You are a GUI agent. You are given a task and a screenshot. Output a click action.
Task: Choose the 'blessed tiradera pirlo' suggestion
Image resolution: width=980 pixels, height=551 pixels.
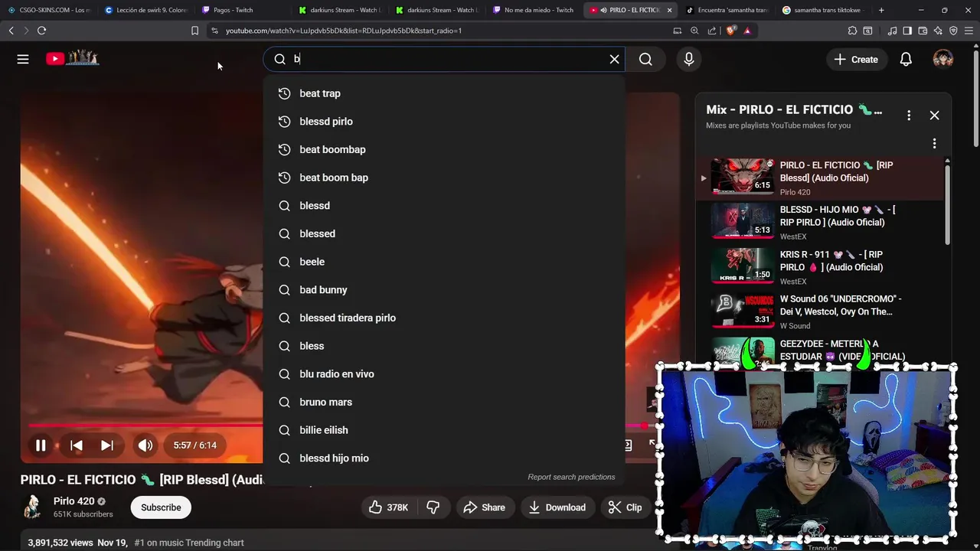click(444, 318)
